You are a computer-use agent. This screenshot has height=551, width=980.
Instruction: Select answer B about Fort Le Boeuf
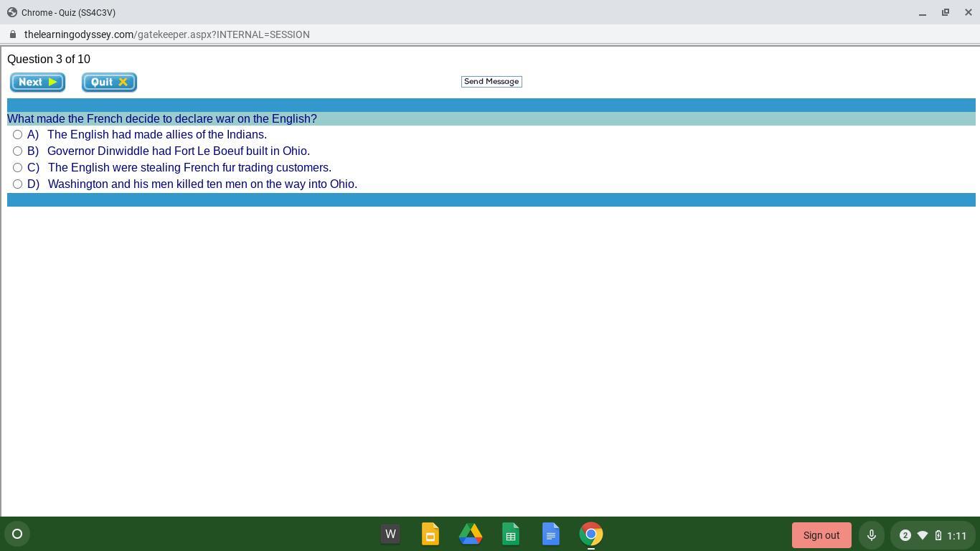click(x=18, y=151)
